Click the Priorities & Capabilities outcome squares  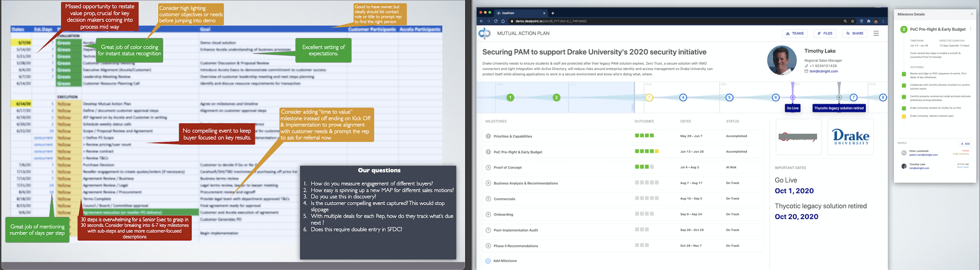click(644, 136)
